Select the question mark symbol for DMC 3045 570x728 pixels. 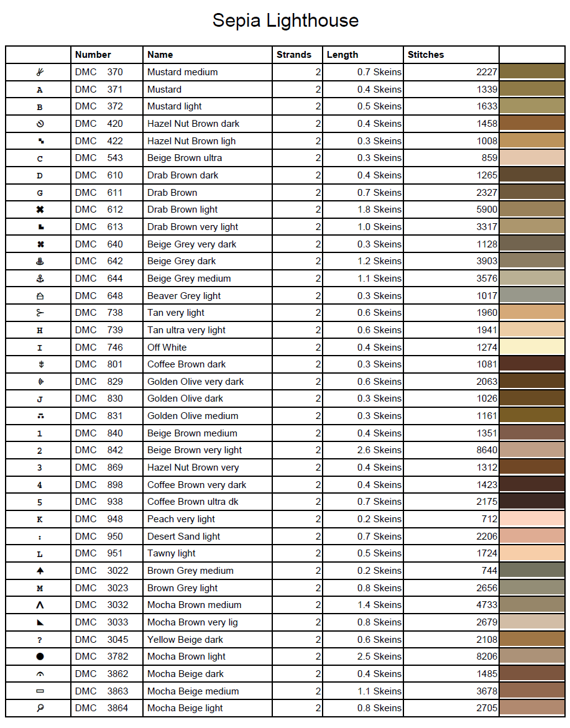(x=40, y=640)
